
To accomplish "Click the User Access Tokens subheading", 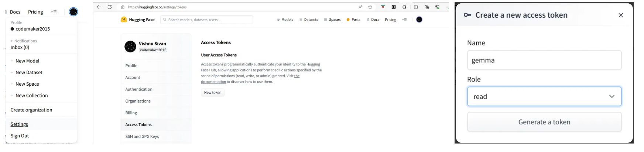I will (219, 55).
